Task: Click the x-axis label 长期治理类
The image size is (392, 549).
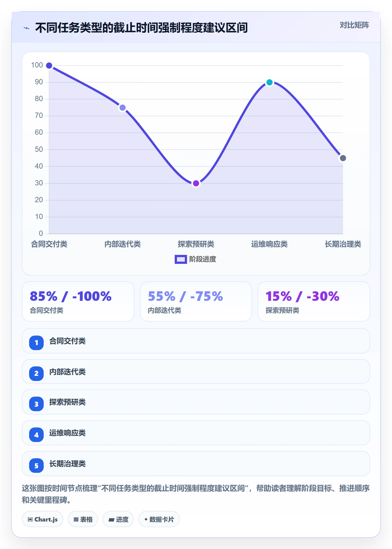Action: pyautogui.click(x=343, y=244)
